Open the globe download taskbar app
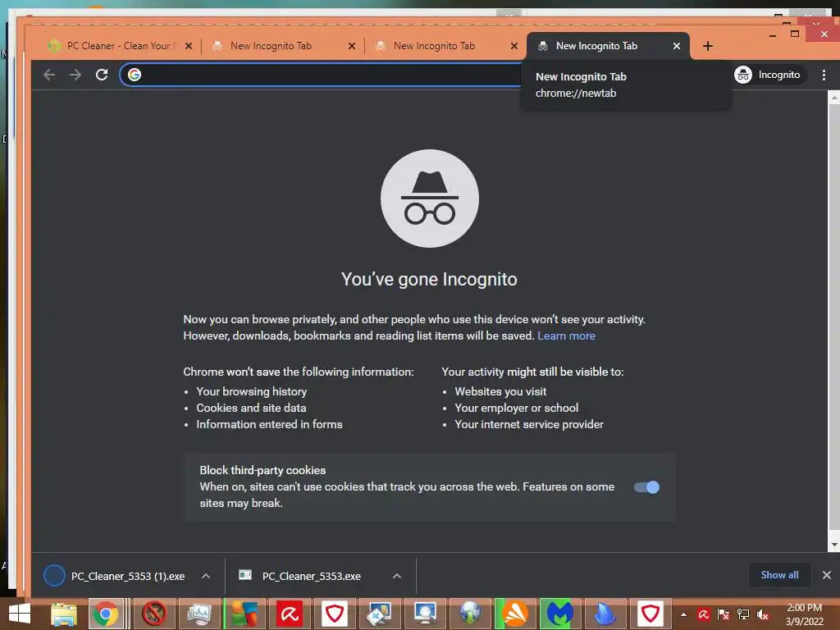The height and width of the screenshot is (630, 840). pos(470,614)
